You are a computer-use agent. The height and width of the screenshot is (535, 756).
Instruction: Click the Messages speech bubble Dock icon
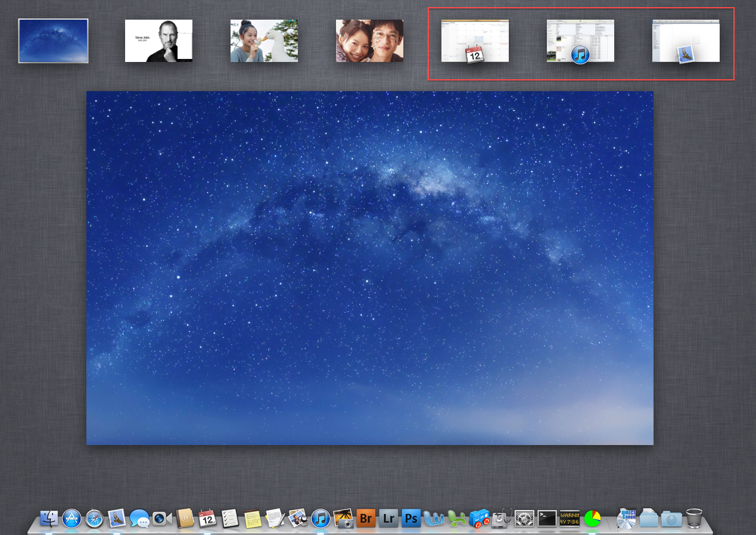coord(139,518)
